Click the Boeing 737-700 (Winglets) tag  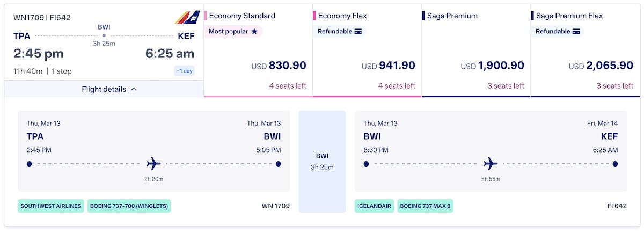click(x=129, y=206)
